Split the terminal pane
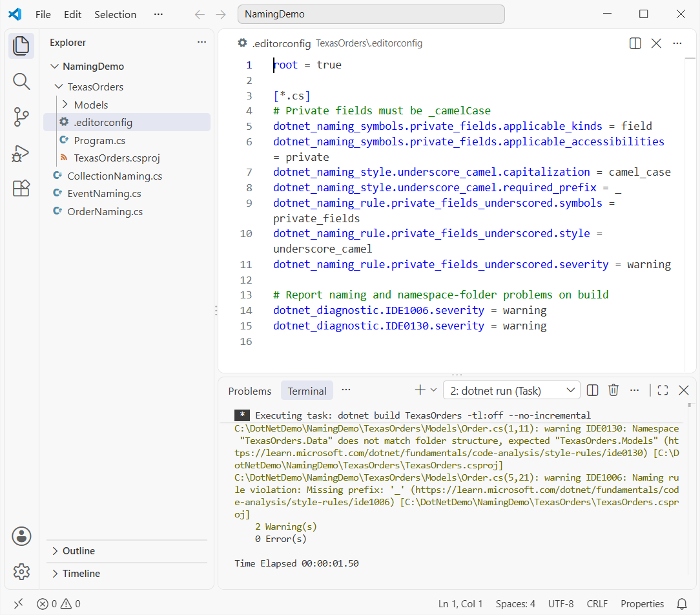Image resolution: width=700 pixels, height=615 pixels. pyautogui.click(x=592, y=390)
